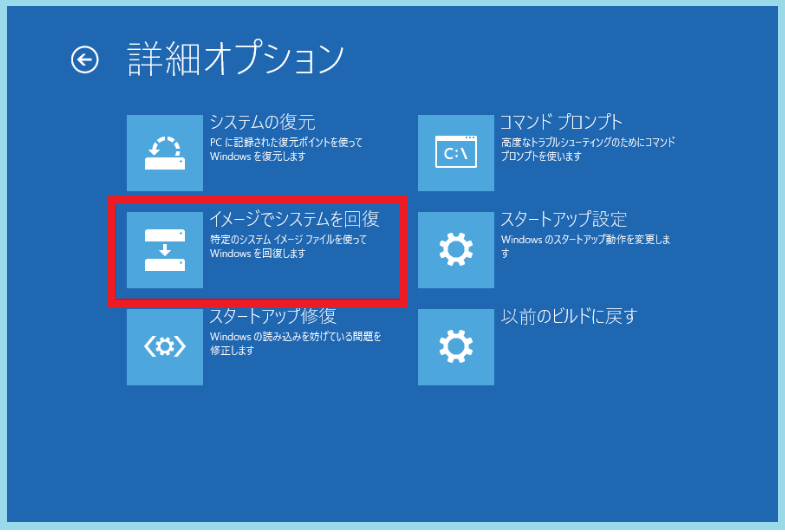
Task: Click the description 'Windows のスタートアップ動作を変更しま'
Action: point(586,240)
